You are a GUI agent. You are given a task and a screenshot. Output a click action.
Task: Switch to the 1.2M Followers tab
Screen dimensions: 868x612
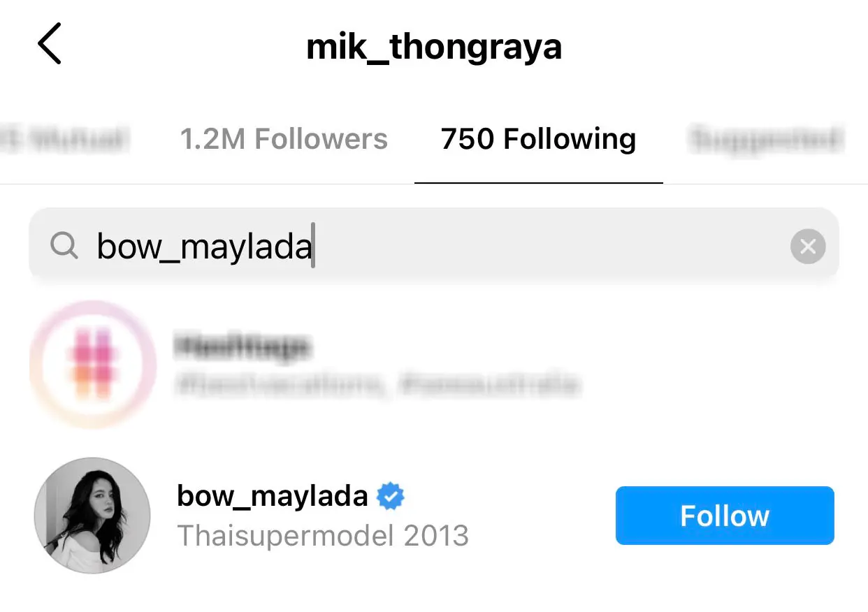(x=284, y=139)
